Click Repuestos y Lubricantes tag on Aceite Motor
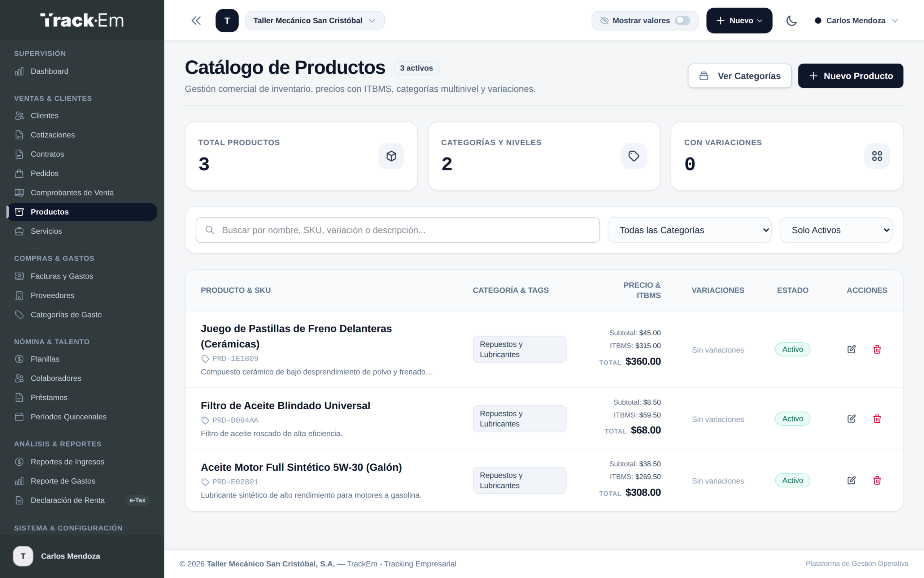This screenshot has height=578, width=924. pyautogui.click(x=519, y=480)
